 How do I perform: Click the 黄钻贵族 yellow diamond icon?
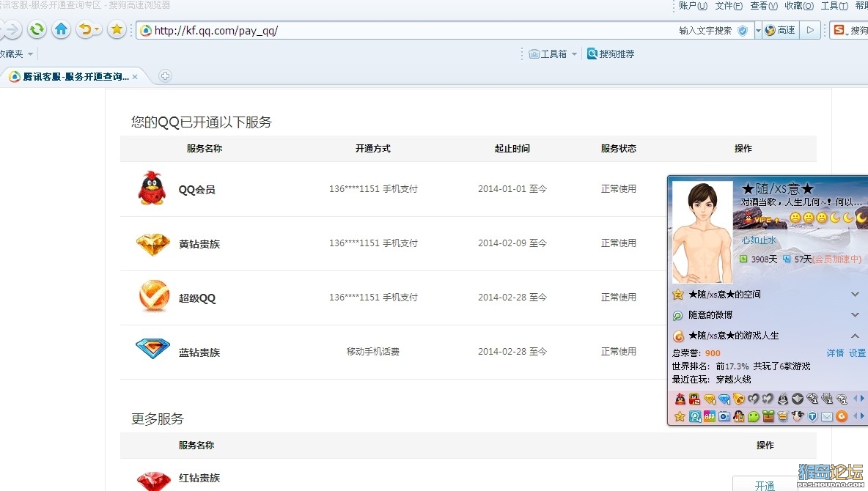(152, 244)
